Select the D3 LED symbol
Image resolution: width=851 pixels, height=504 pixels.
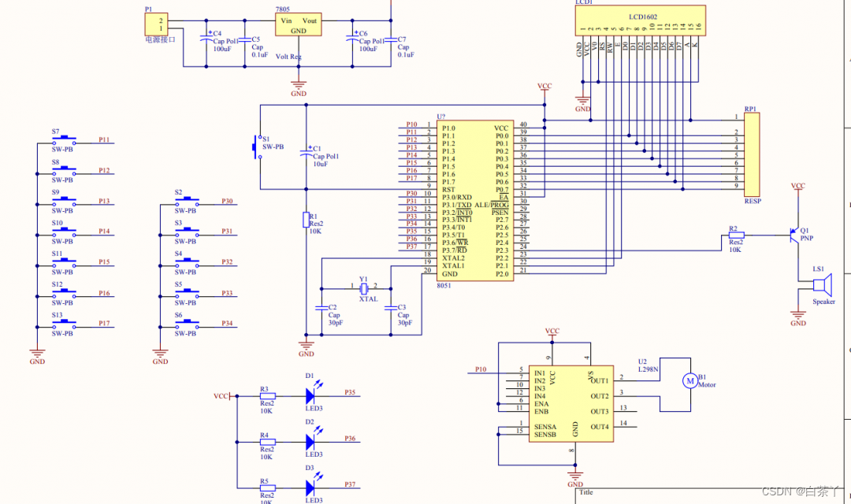(313, 485)
